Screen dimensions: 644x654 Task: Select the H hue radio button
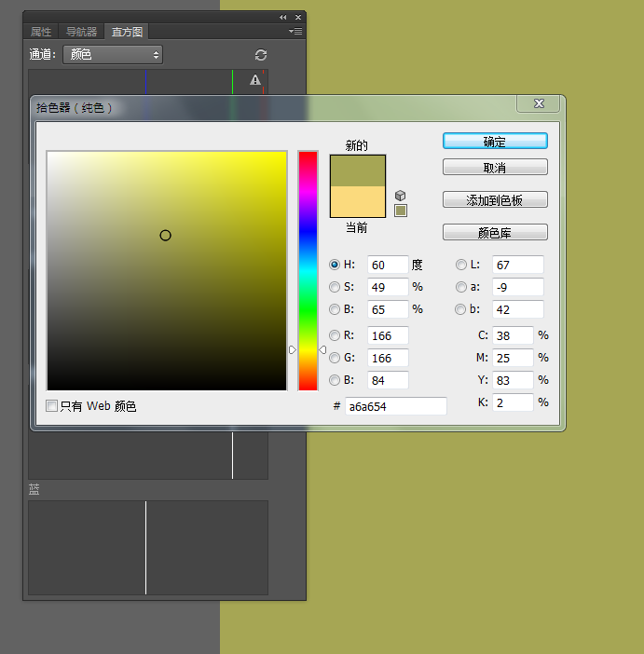tap(336, 265)
